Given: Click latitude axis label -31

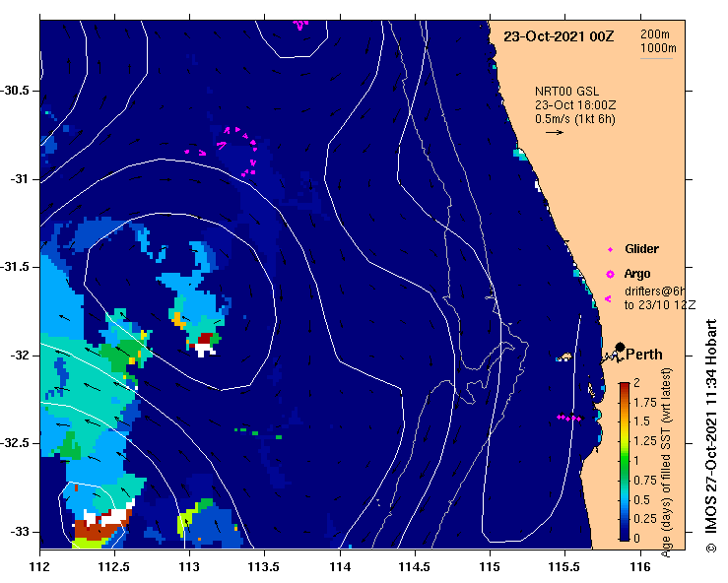Looking at the screenshot, I should 20,178.
